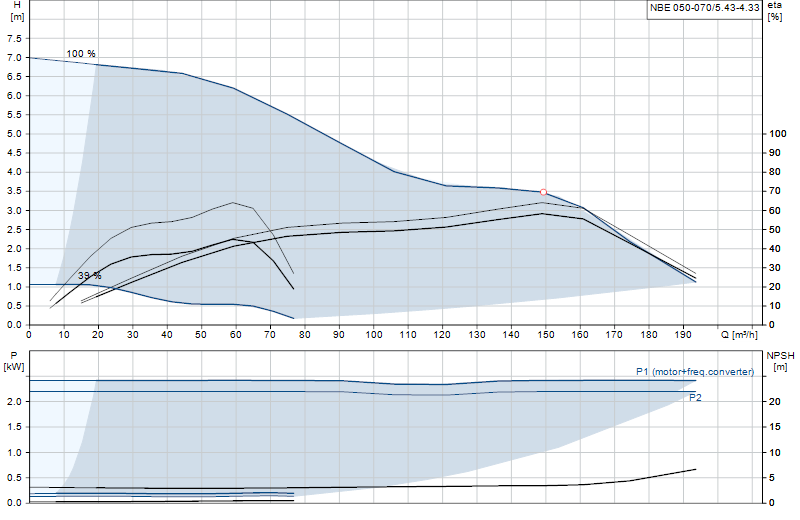The height and width of the screenshot is (520, 800).
Task: Click the 100 tick on the eta axis
Action: 778,134
